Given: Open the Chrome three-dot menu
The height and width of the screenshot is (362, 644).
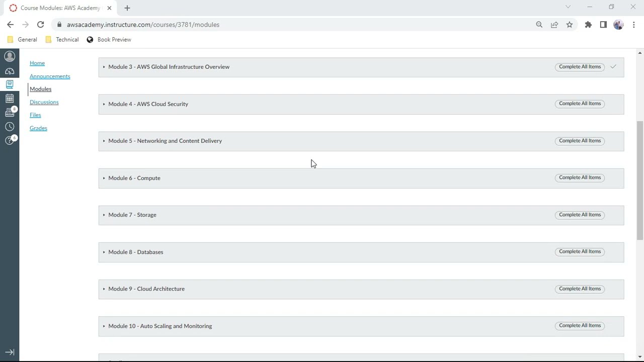Looking at the screenshot, I should coord(633,25).
